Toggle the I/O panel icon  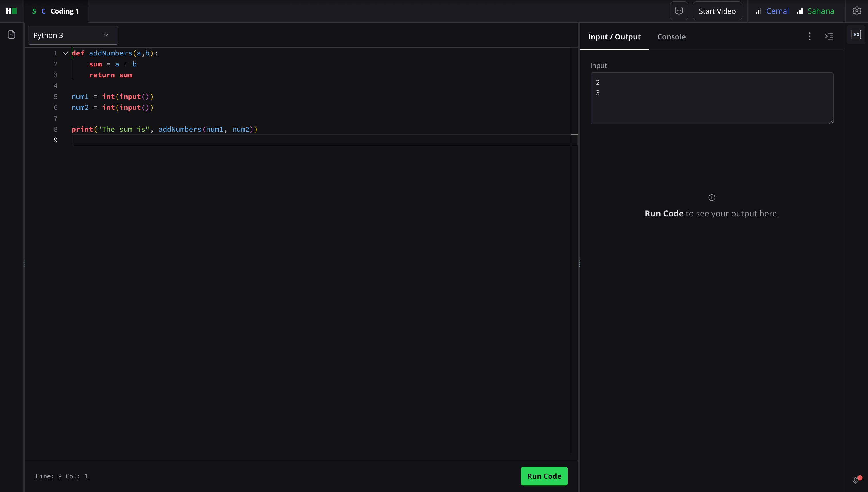tap(856, 34)
